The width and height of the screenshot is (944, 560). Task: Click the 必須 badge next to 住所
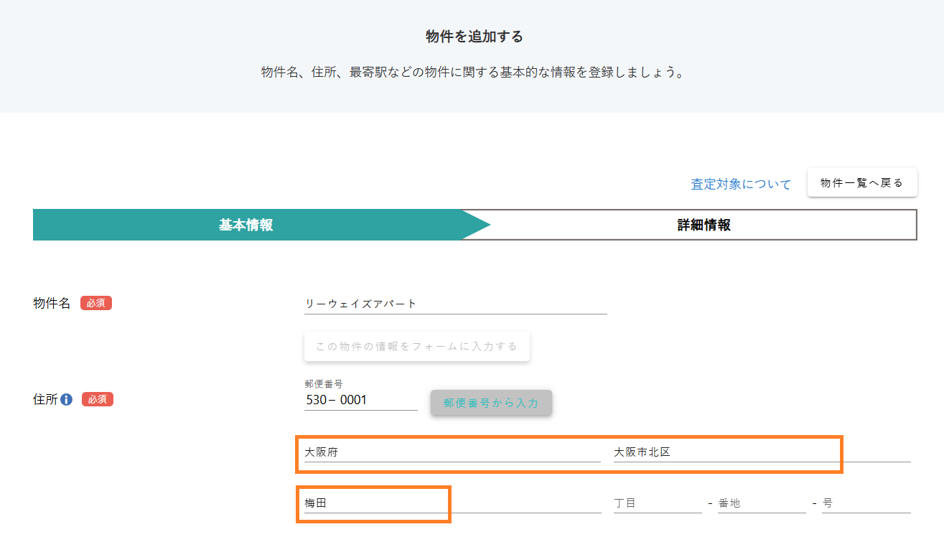(x=98, y=399)
